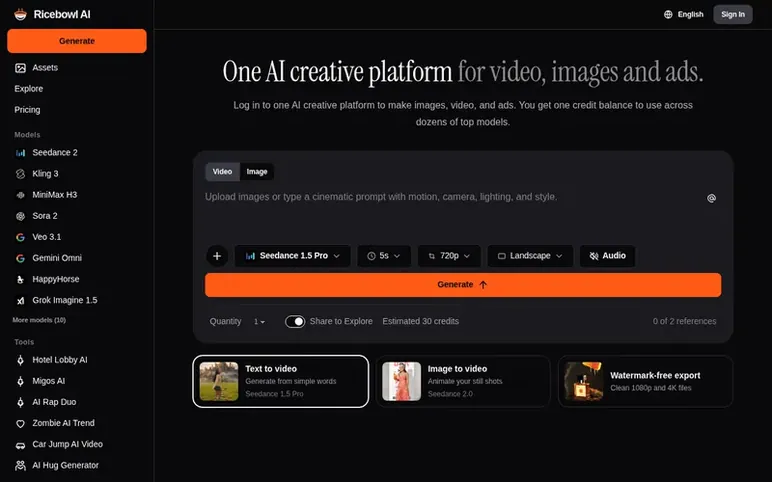Viewport: 772px width, 482px height.
Task: Open the 720p resolution dropdown
Action: coord(449,256)
